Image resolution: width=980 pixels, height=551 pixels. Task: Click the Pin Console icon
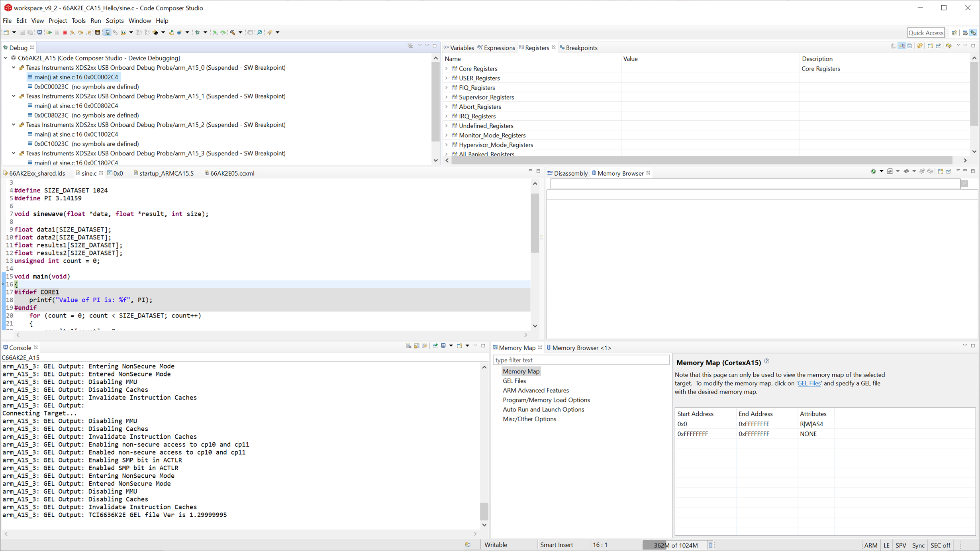point(435,346)
